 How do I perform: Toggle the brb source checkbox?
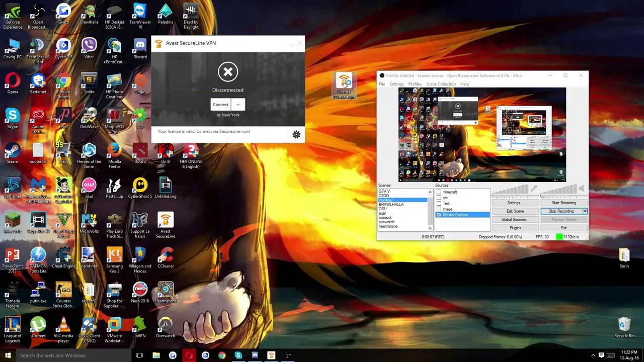pos(439,198)
